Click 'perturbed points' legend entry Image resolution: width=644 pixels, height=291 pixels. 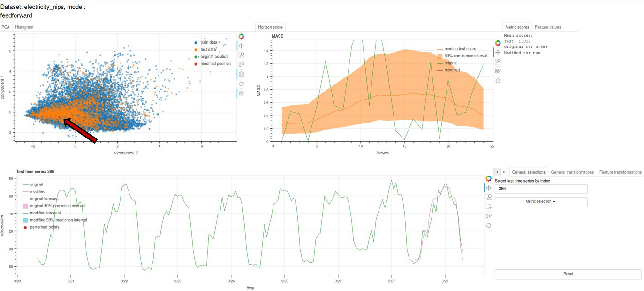point(41,227)
